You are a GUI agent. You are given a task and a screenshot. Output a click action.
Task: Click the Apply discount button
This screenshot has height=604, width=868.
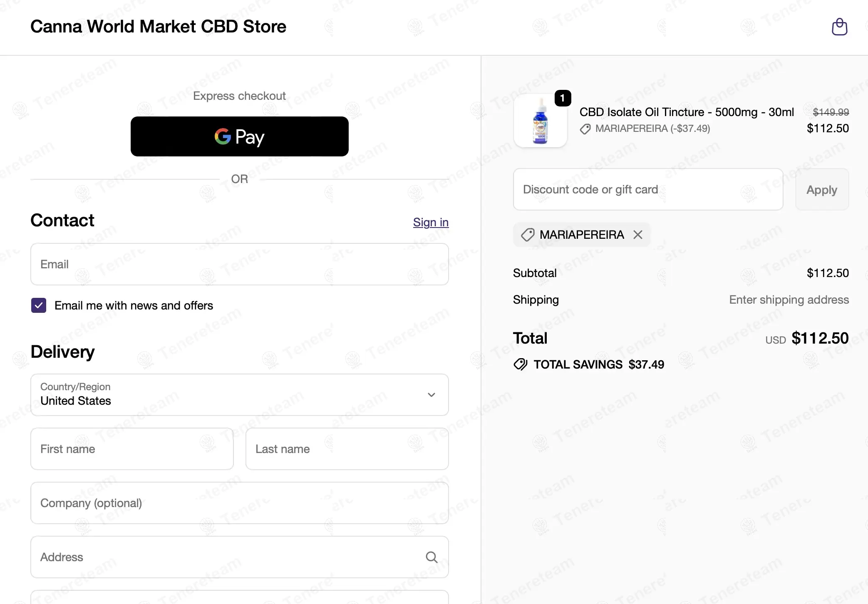point(821,190)
